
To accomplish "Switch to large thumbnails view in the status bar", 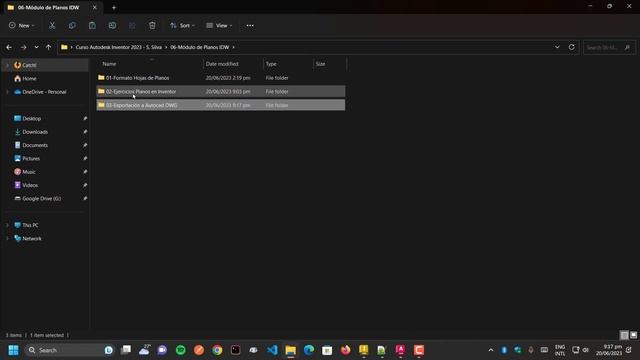I will (633, 335).
